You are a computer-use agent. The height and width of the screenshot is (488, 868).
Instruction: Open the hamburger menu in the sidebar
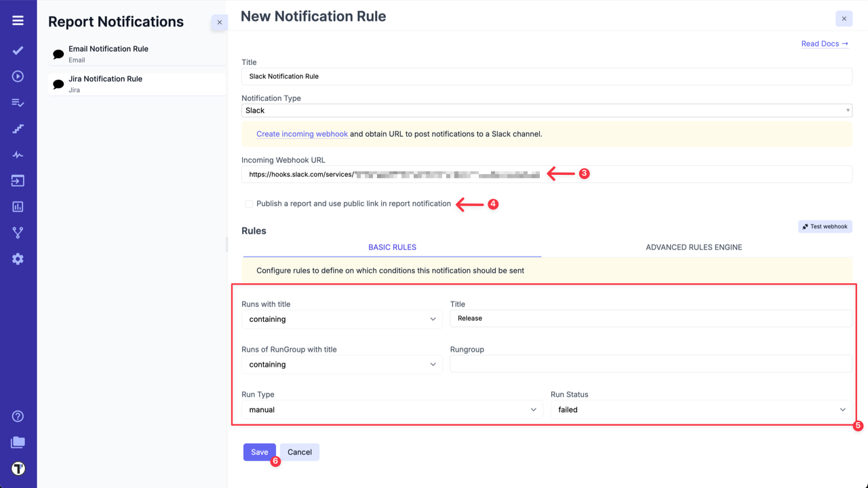point(18,20)
